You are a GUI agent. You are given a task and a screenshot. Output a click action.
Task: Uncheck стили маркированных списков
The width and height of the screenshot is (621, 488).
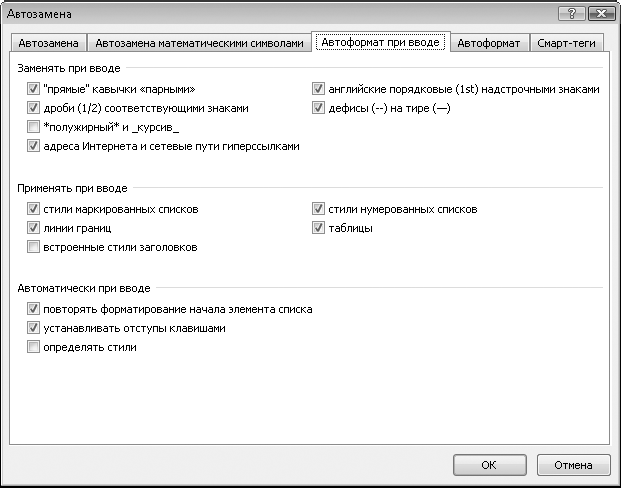tap(33, 209)
